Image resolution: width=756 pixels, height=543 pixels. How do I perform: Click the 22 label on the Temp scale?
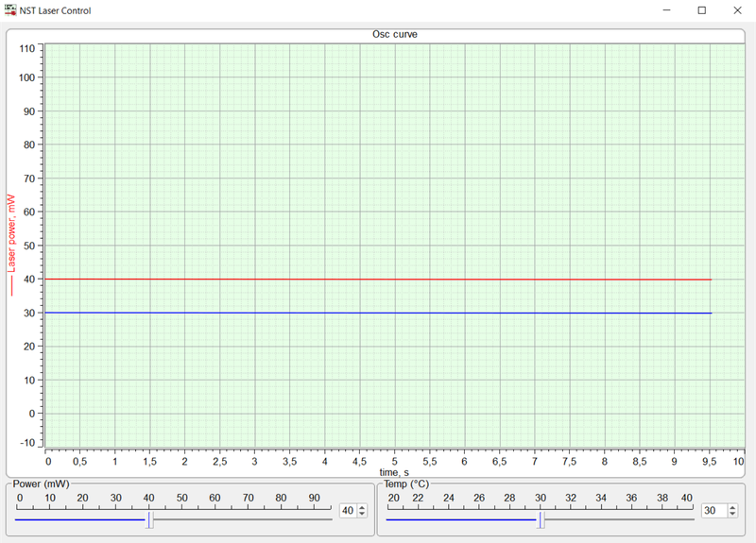(x=418, y=498)
